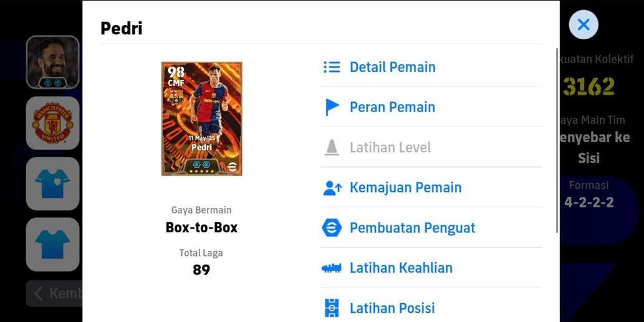Click the Pedri player card image
644x322 pixels.
[201, 118]
